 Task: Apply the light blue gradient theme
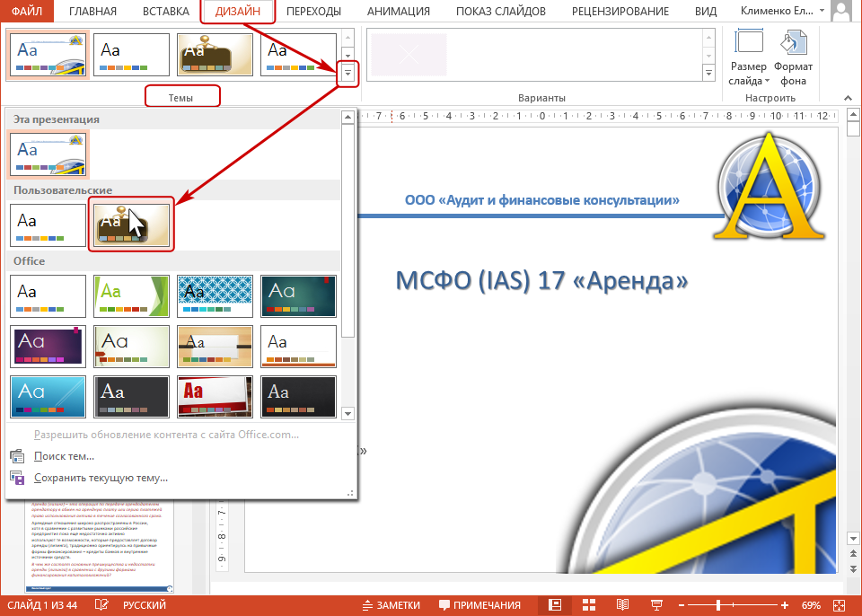(x=48, y=397)
